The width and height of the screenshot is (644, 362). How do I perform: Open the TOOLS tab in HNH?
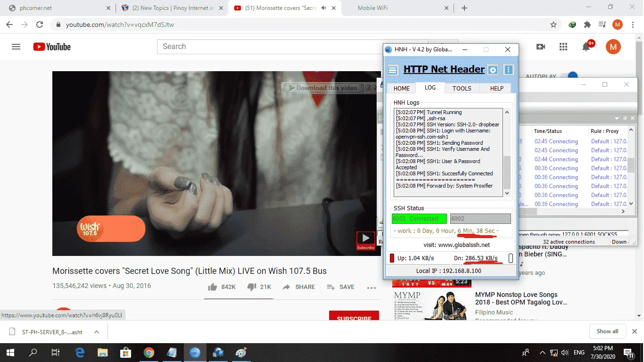click(462, 88)
